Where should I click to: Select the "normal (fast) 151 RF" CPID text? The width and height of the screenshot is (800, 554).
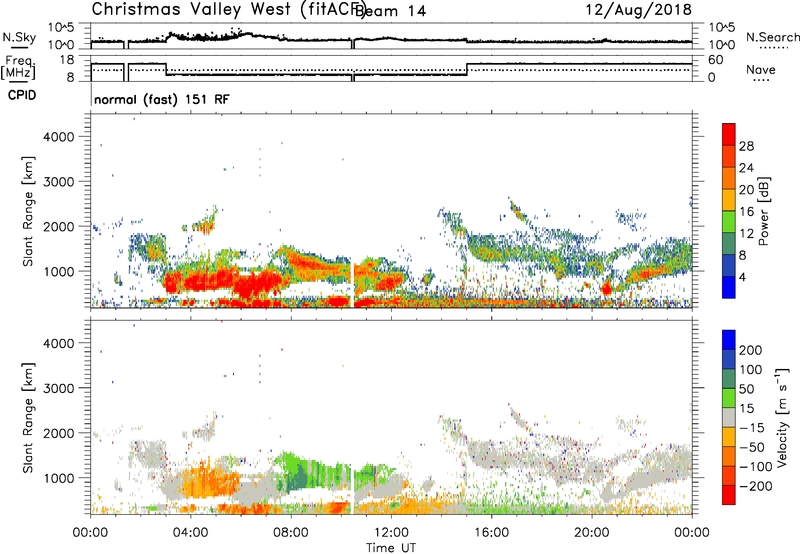pyautogui.click(x=162, y=99)
